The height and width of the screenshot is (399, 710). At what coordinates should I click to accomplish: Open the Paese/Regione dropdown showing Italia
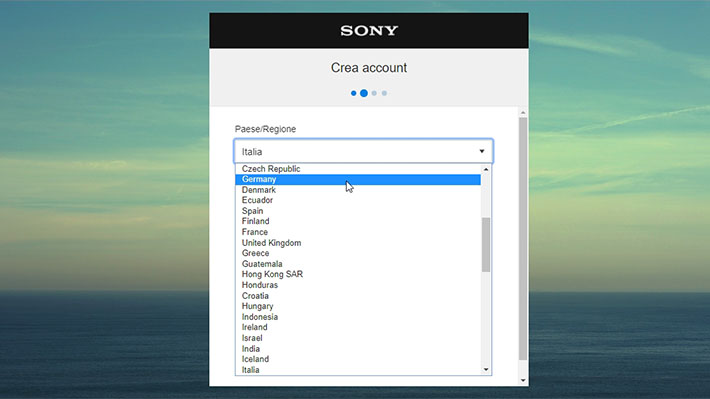click(x=363, y=151)
